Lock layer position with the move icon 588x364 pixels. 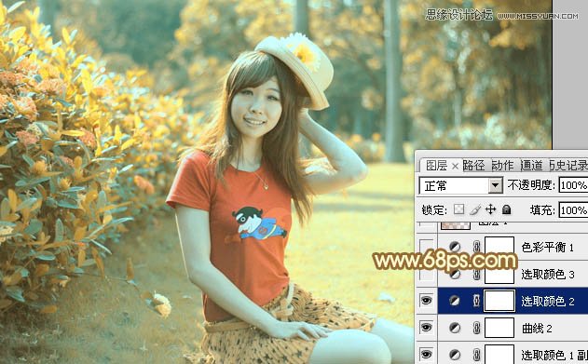tap(490, 209)
